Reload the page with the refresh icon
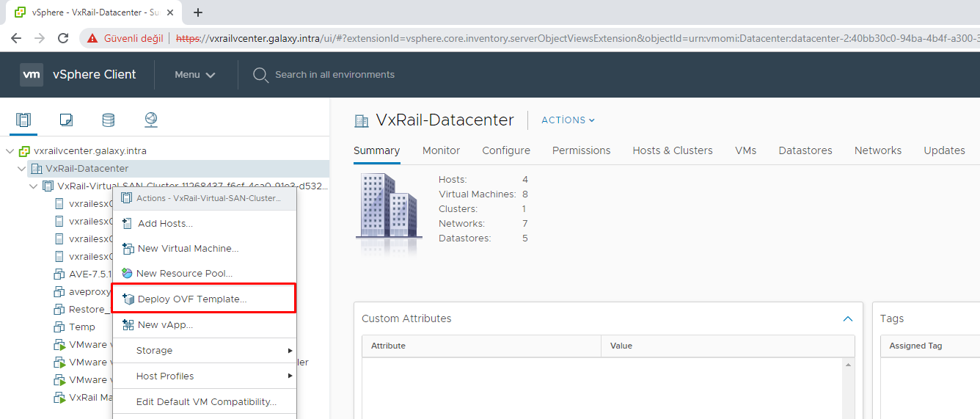Image resolution: width=980 pixels, height=419 pixels. click(x=63, y=38)
